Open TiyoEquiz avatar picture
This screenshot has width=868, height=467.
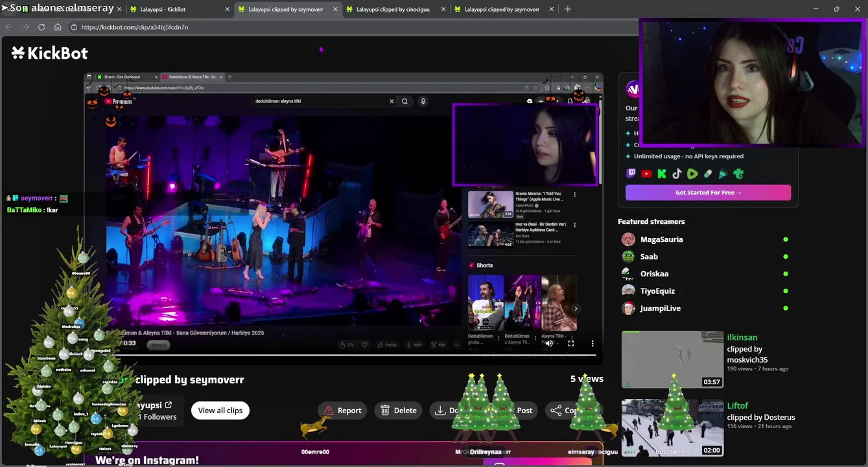pyautogui.click(x=628, y=291)
